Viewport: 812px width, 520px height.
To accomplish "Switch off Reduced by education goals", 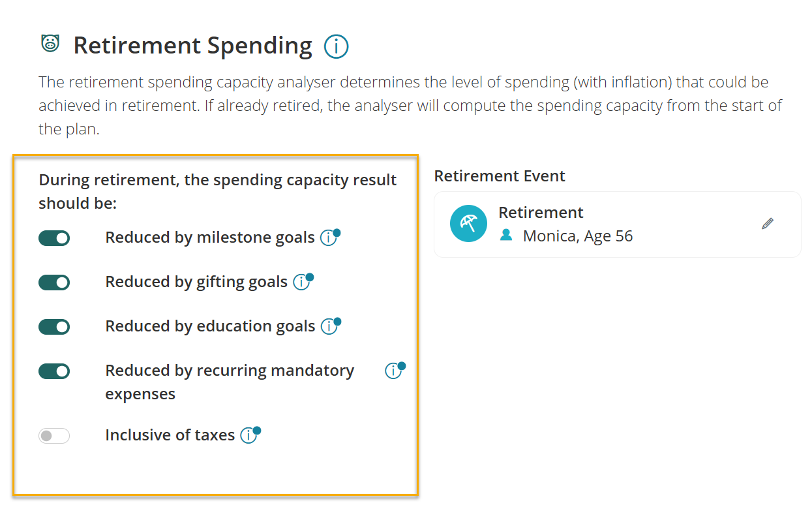I will click(x=54, y=327).
